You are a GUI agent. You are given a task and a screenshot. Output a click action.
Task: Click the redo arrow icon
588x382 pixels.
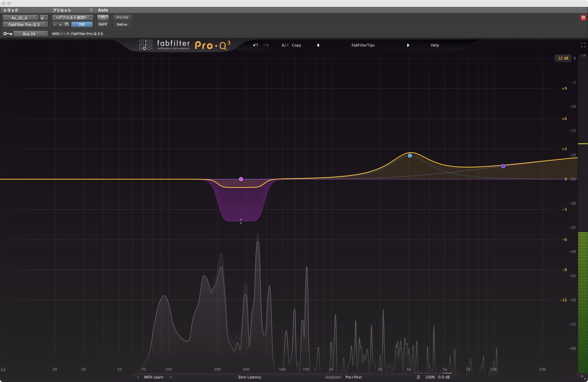[x=266, y=45]
